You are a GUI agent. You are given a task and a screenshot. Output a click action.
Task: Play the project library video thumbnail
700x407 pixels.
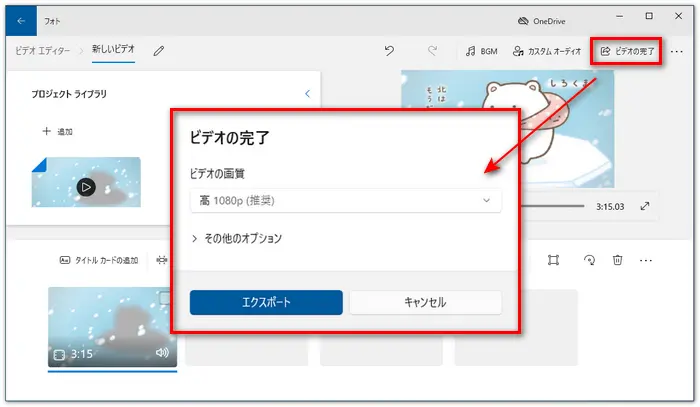pos(86,186)
